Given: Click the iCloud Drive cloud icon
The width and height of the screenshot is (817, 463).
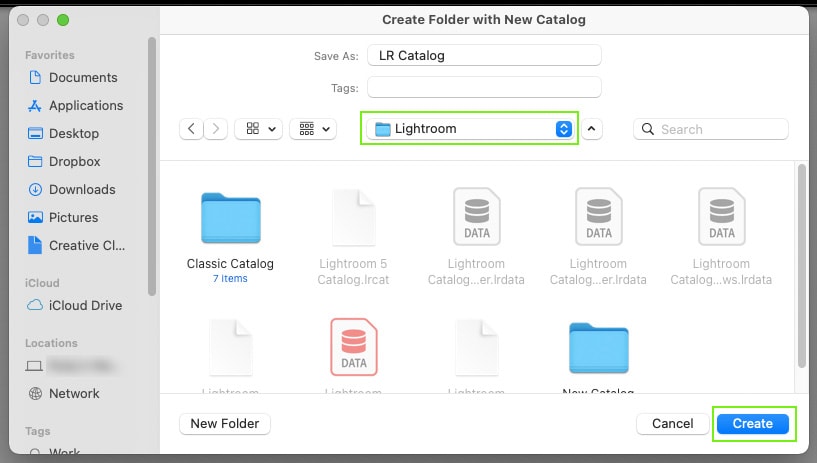Looking at the screenshot, I should [35, 305].
